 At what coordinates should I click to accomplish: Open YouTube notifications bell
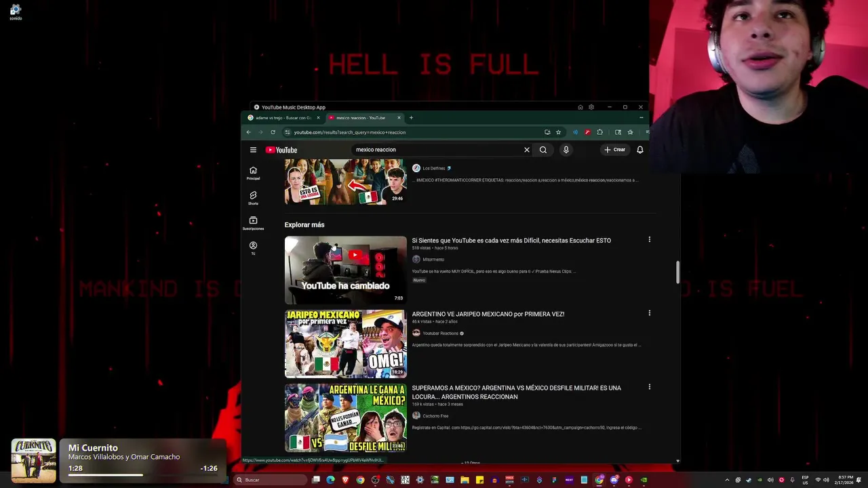[639, 150]
